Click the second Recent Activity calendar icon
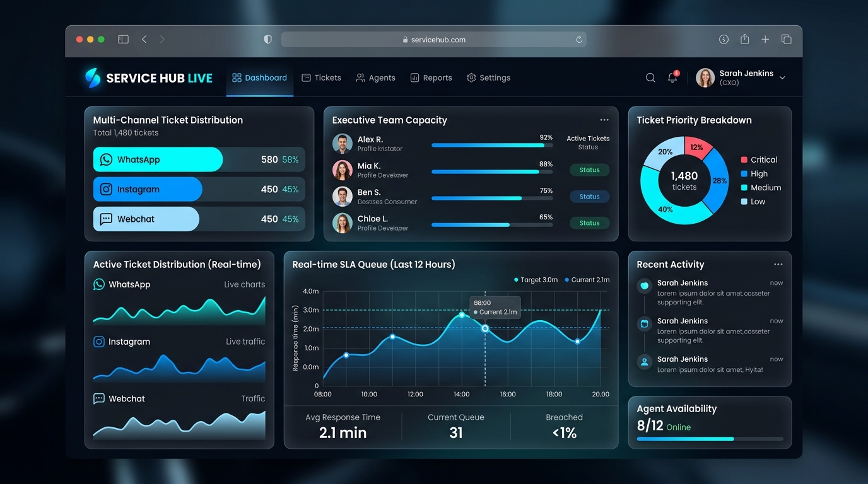The width and height of the screenshot is (868, 484). pos(644,324)
